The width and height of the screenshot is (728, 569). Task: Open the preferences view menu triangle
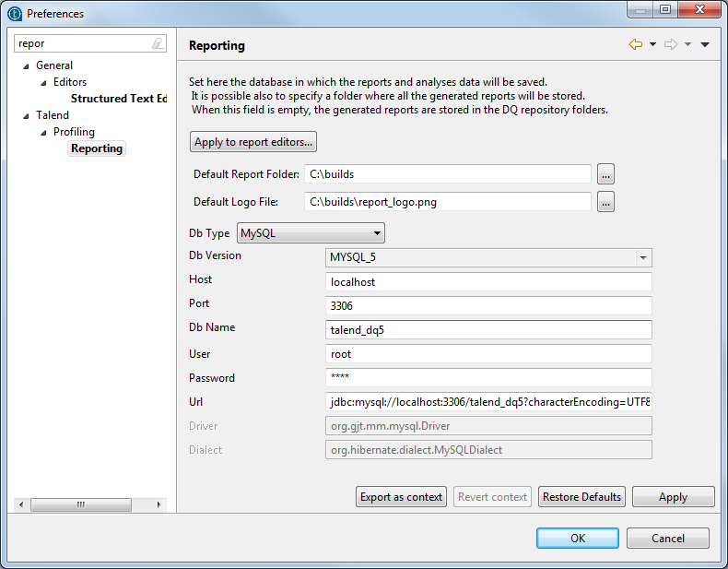coord(705,44)
